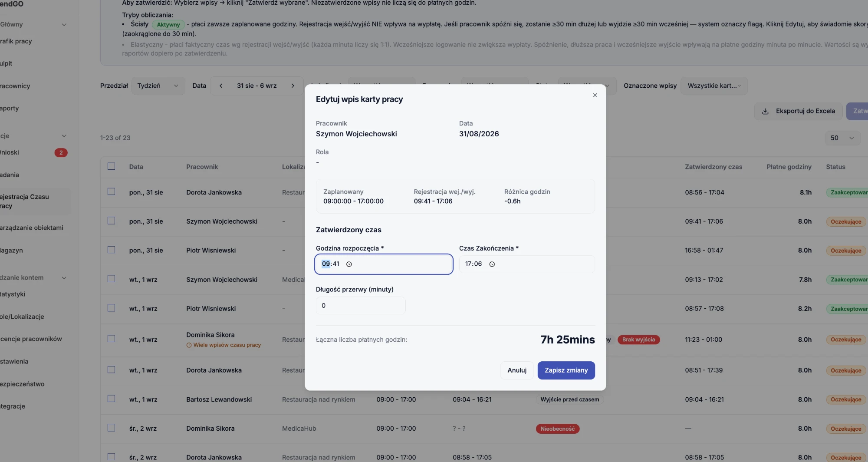This screenshot has height=462, width=868.
Task: Click the Godzina rozpoczęcia time field
Action: coord(384,264)
